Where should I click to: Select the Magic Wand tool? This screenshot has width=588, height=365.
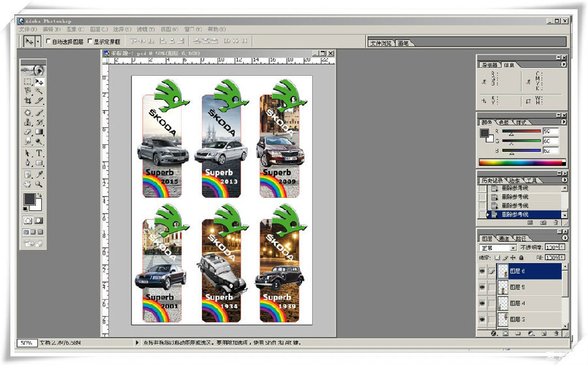pyautogui.click(x=39, y=91)
